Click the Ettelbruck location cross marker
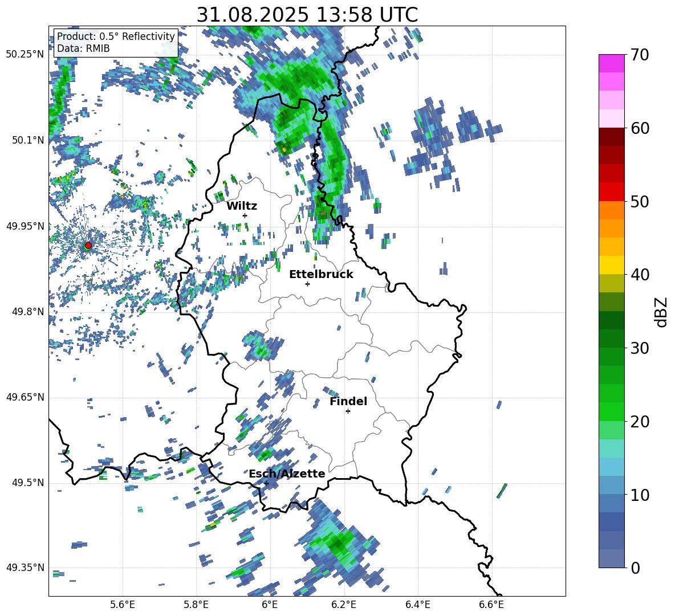The width and height of the screenshot is (675, 616). pyautogui.click(x=307, y=284)
